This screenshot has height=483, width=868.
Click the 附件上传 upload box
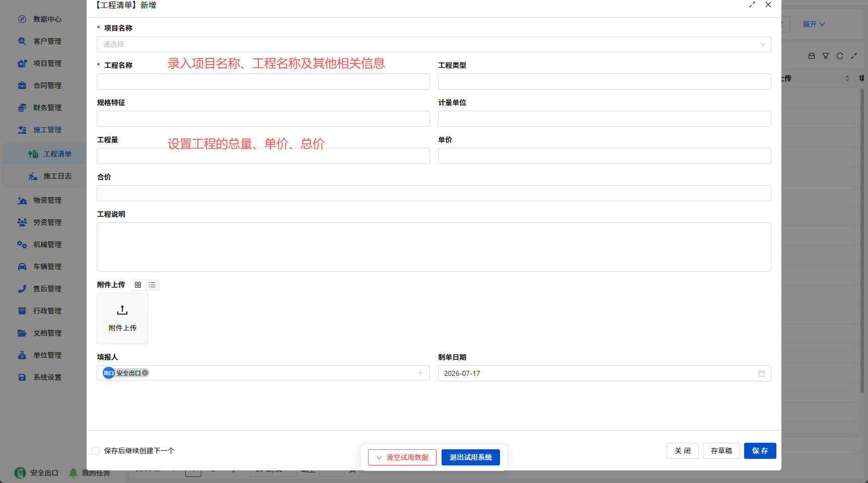coord(122,318)
